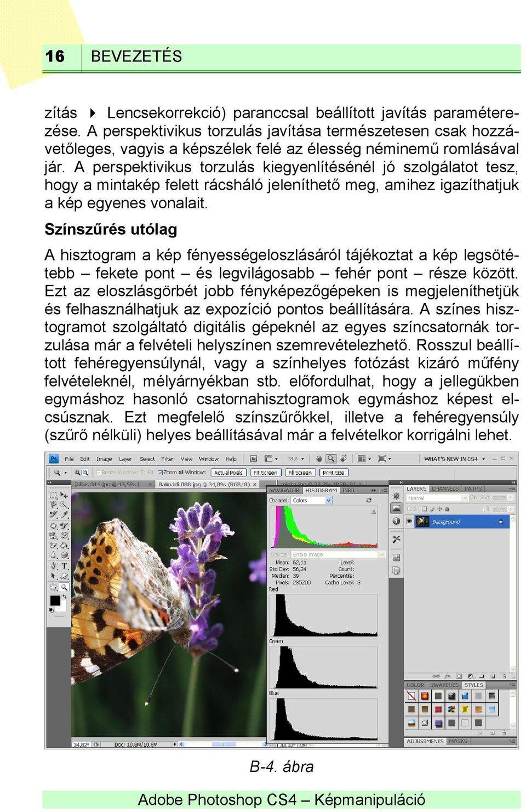Select the Quick Selection wand tool

64,504
